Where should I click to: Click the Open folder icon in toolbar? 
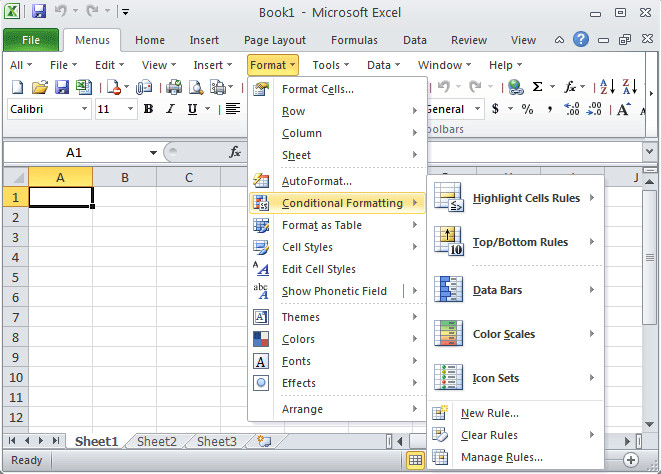coord(40,87)
